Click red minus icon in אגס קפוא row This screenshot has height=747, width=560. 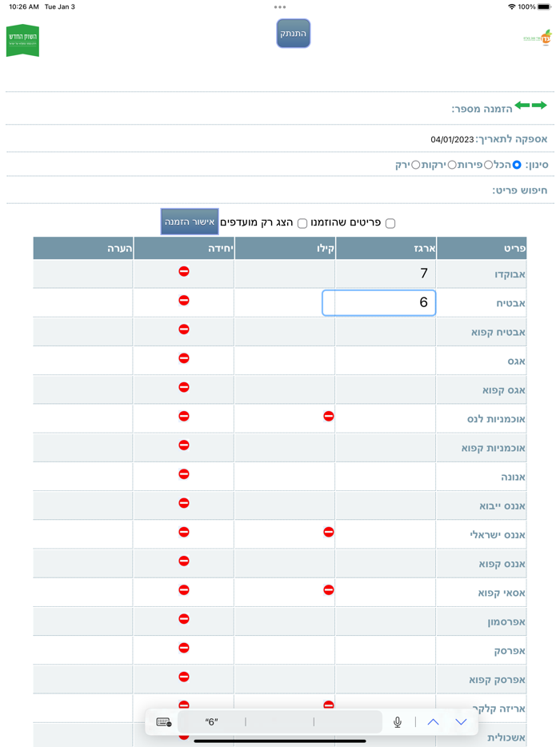pos(184,387)
